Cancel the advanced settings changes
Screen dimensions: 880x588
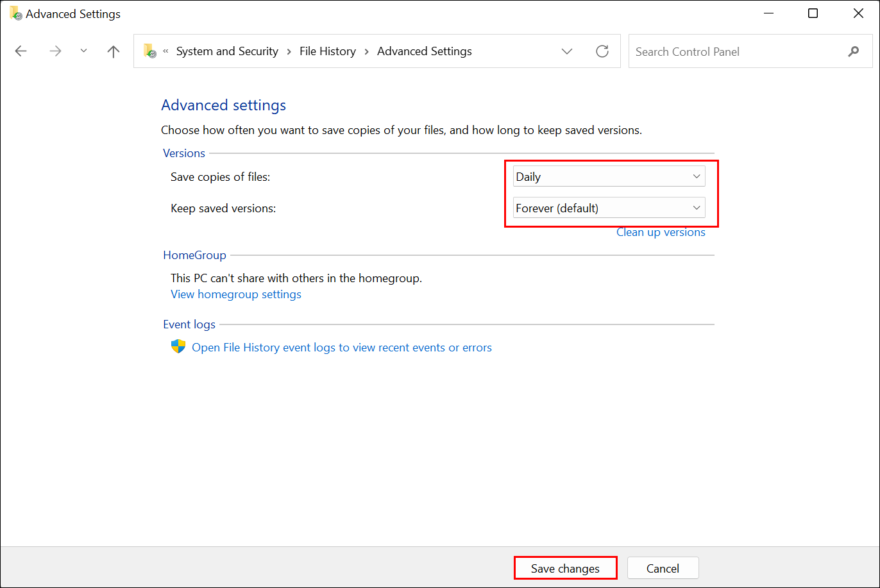pos(663,567)
